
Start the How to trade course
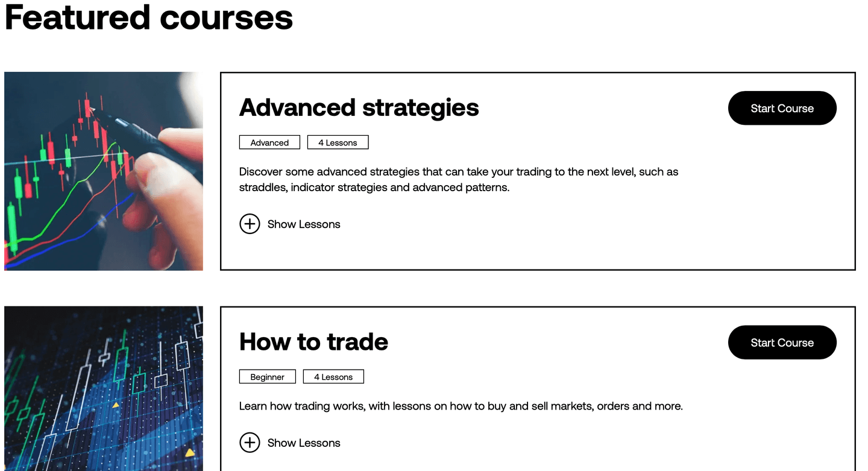[782, 342]
